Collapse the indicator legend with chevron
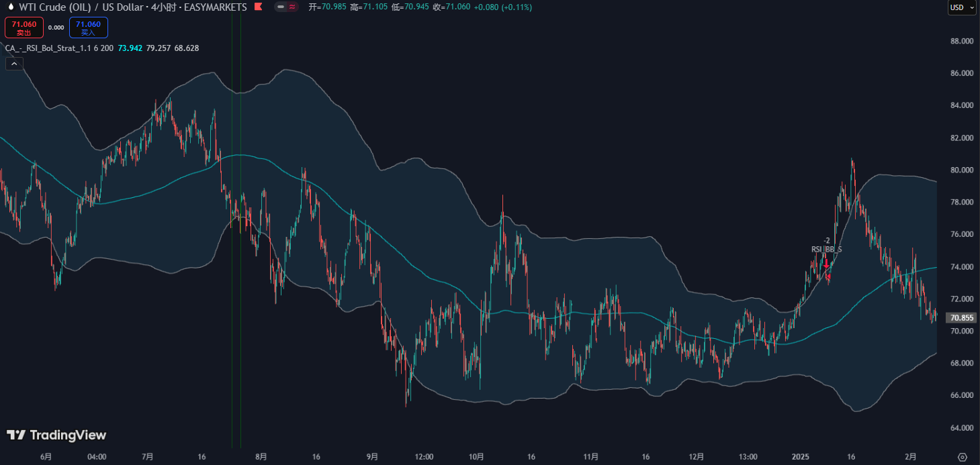The image size is (980, 465). click(14, 64)
